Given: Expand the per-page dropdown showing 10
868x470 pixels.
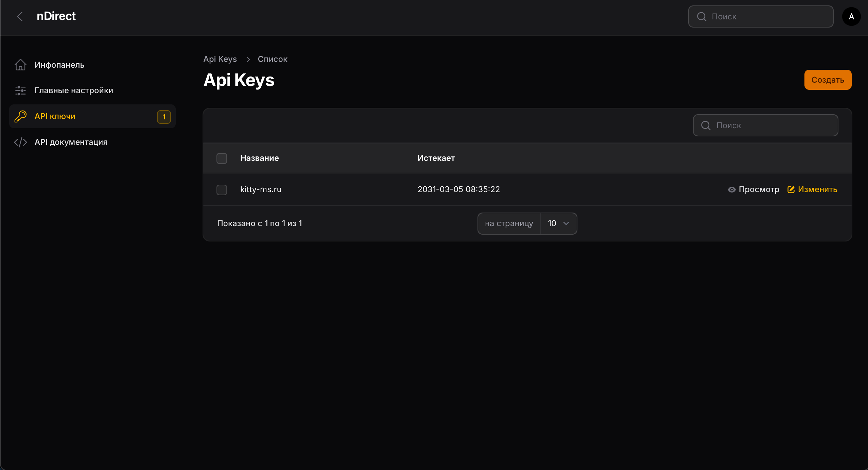Looking at the screenshot, I should click(559, 223).
